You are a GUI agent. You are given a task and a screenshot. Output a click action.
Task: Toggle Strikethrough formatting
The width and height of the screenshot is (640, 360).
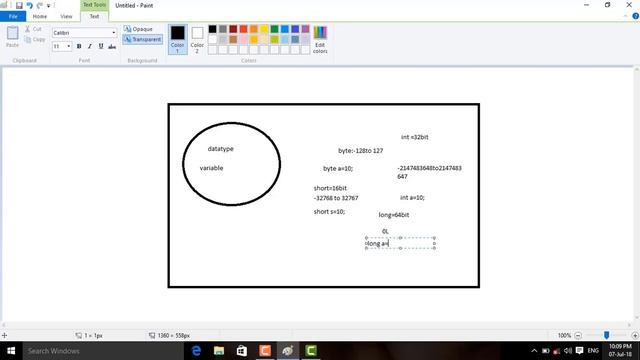(112, 47)
